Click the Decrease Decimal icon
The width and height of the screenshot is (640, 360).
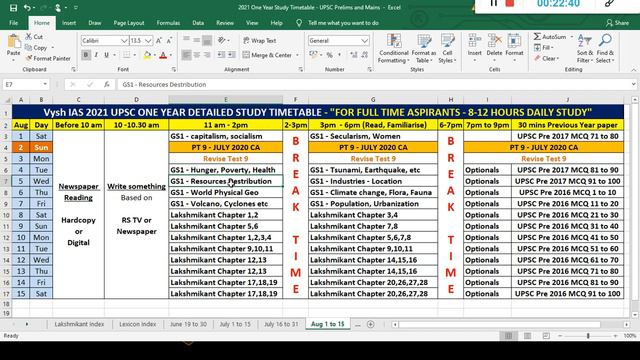point(364,55)
